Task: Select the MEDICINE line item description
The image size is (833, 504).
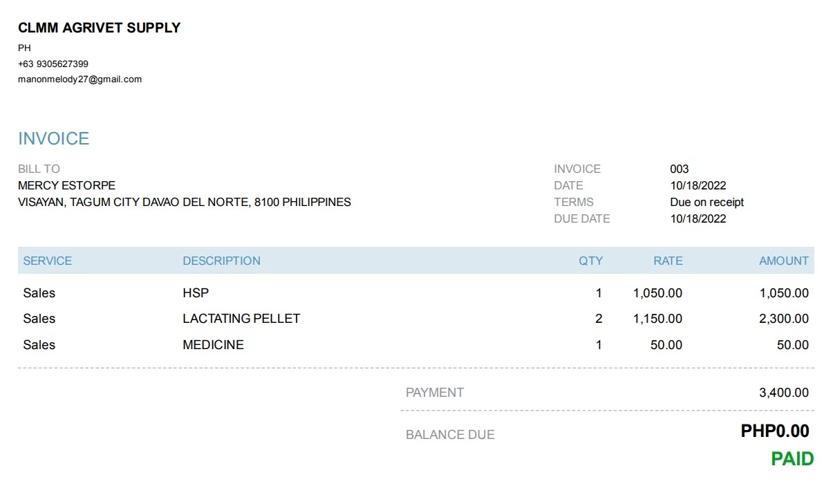Action: (x=213, y=345)
